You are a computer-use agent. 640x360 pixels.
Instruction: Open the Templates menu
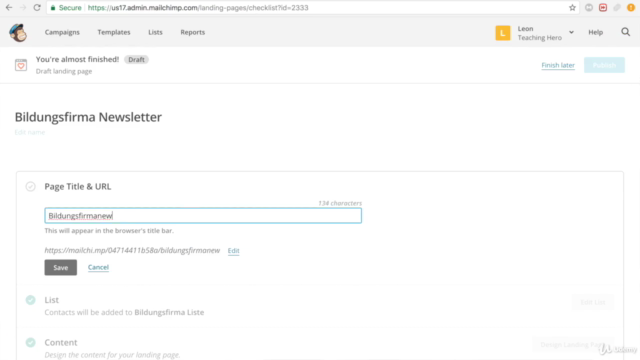point(114,32)
